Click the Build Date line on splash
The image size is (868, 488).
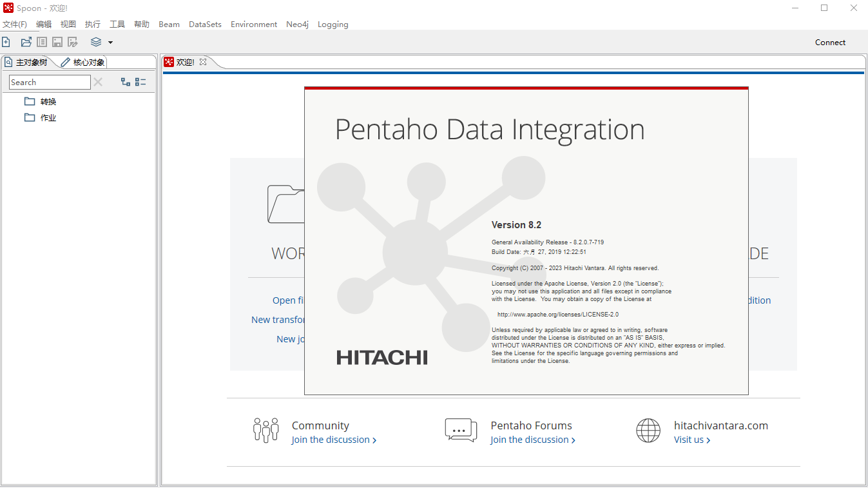[539, 252]
